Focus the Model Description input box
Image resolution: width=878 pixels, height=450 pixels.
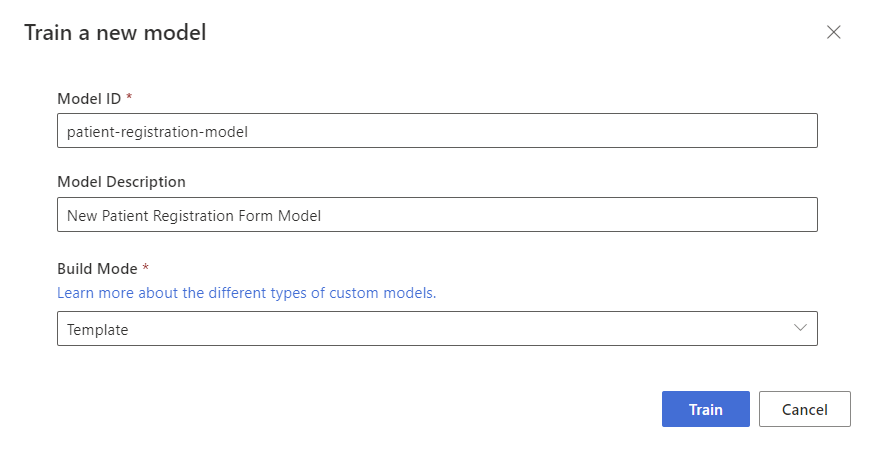(x=437, y=215)
